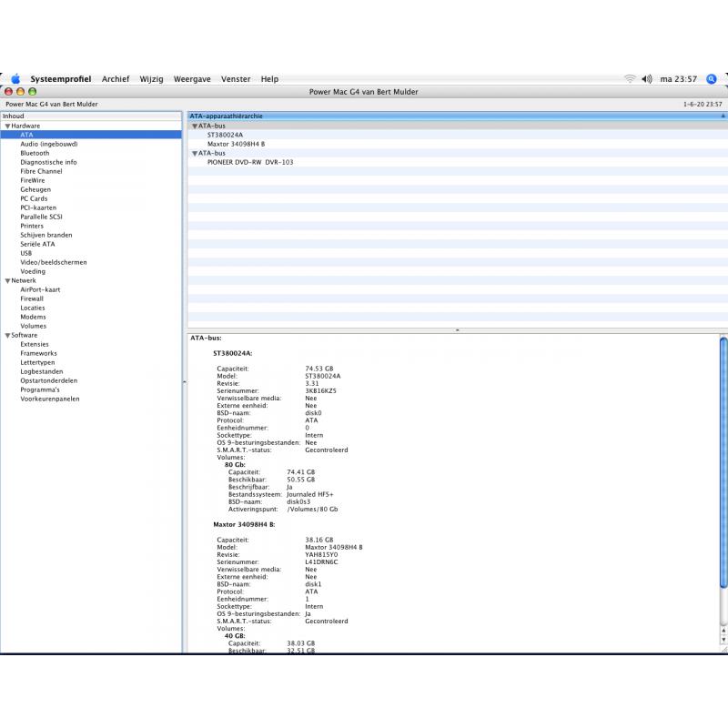The width and height of the screenshot is (728, 728).
Task: Select Audio (ingebouwd) item
Action: point(49,144)
